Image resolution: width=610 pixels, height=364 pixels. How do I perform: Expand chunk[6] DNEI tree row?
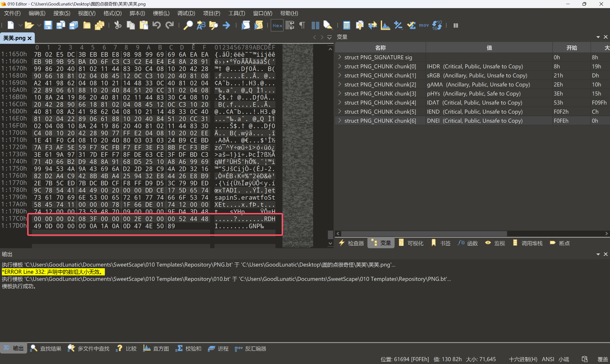(340, 121)
